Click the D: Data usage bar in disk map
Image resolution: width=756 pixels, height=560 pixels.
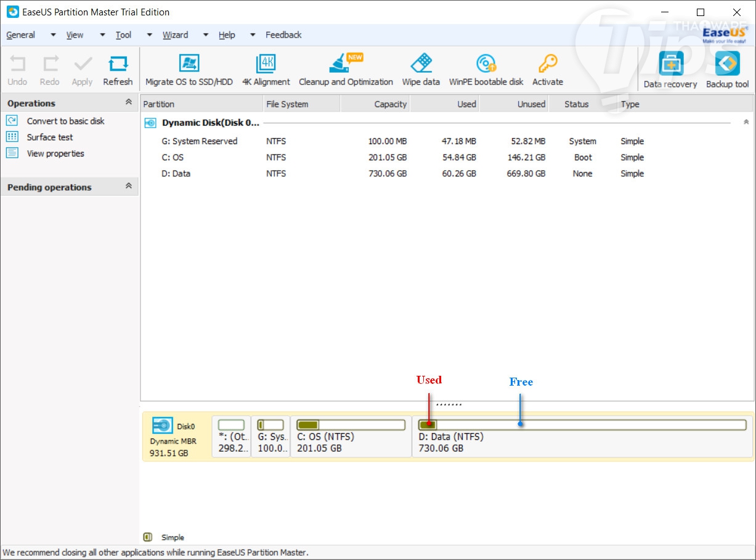point(582,424)
